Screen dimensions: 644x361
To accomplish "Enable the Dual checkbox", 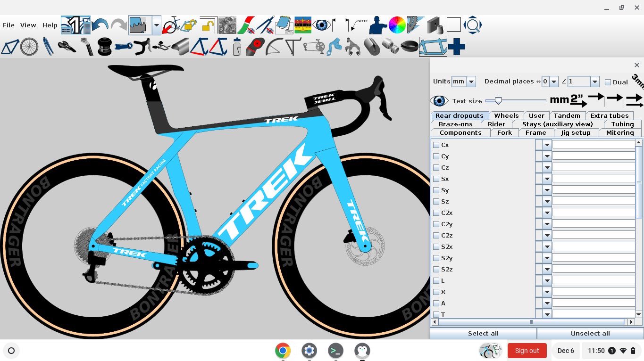I will [608, 82].
